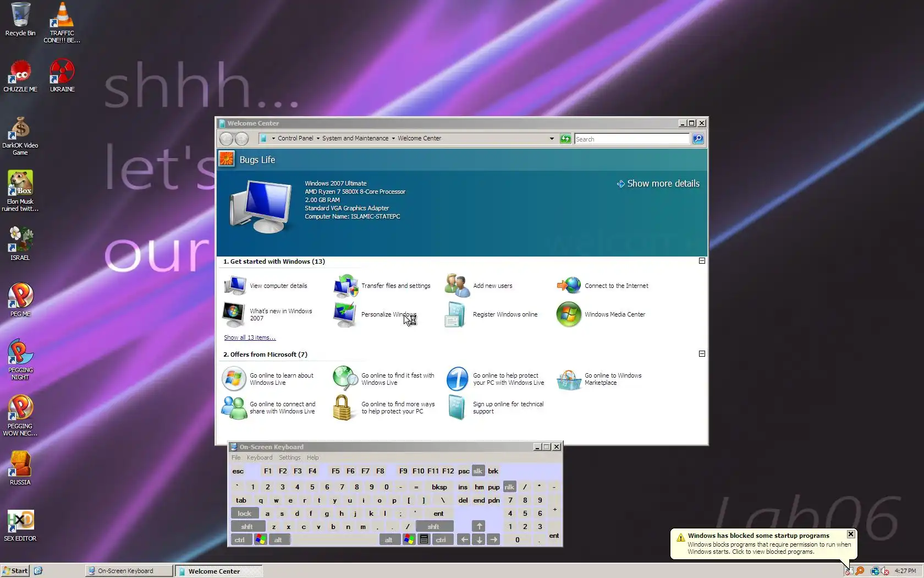Click the up arrow key on On-Screen Keyboard

click(479, 527)
